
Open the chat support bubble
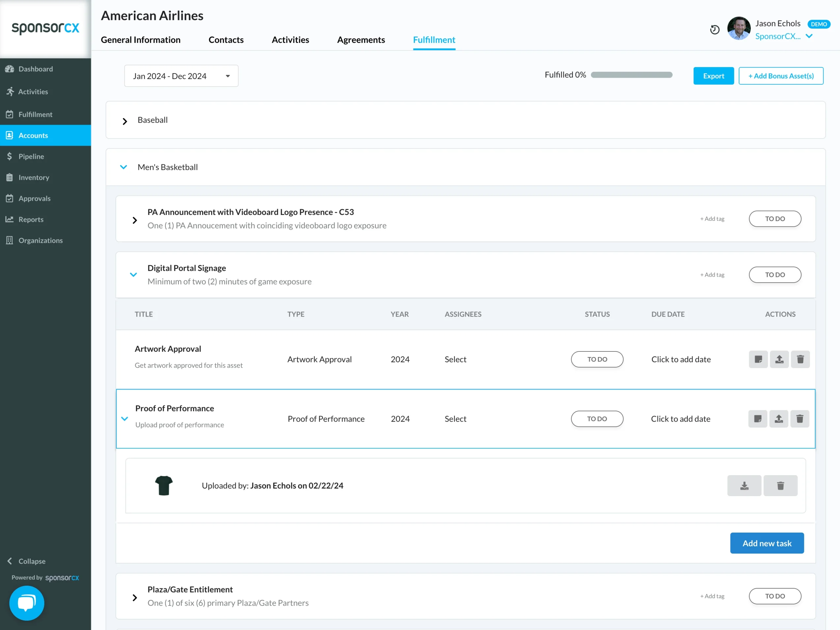[27, 603]
